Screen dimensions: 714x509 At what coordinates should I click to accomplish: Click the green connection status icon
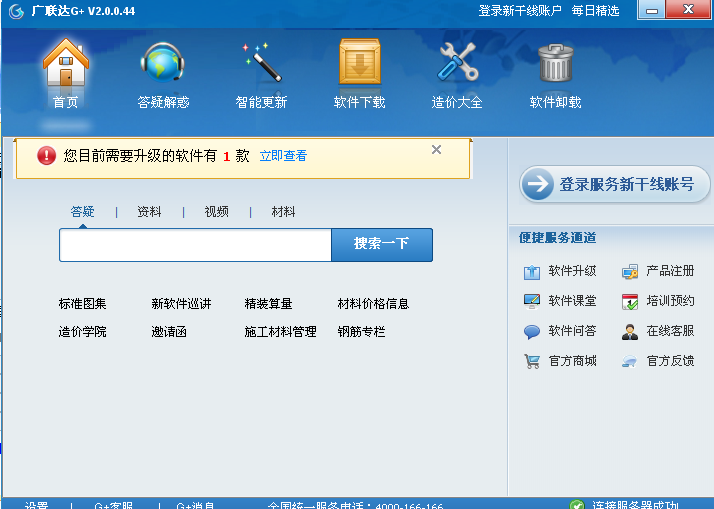(x=577, y=504)
